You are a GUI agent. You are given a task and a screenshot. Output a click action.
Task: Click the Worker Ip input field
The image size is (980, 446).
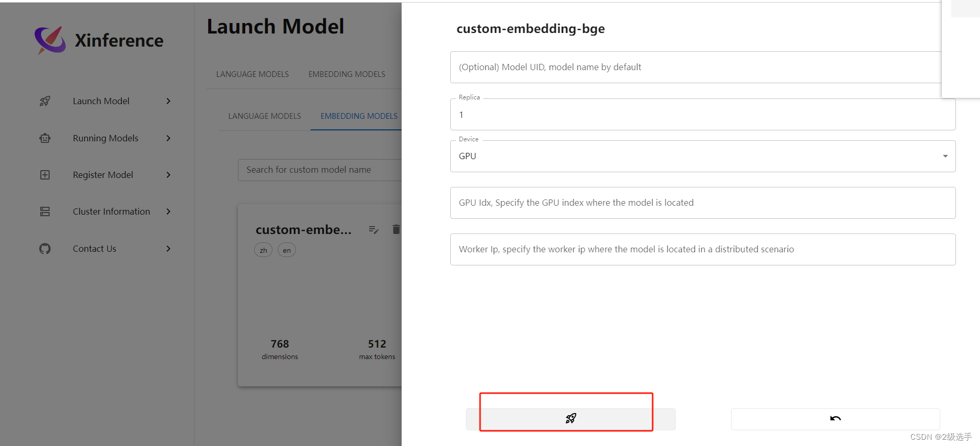pos(703,249)
